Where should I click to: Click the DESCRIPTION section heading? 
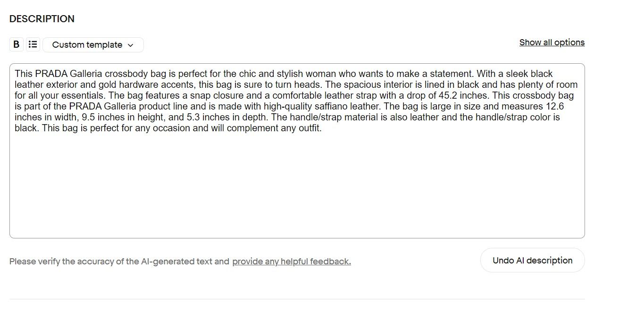pyautogui.click(x=42, y=19)
